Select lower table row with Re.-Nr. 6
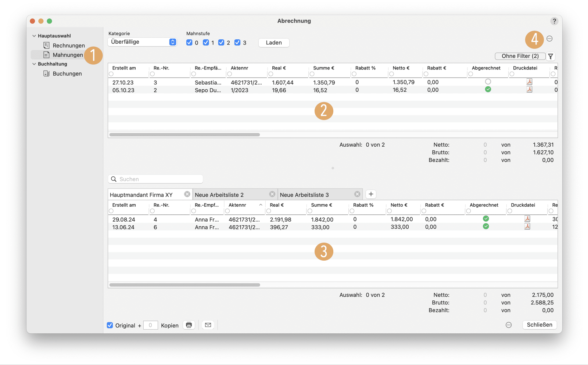Image resolution: width=588 pixels, height=365 pixels. pos(333,227)
